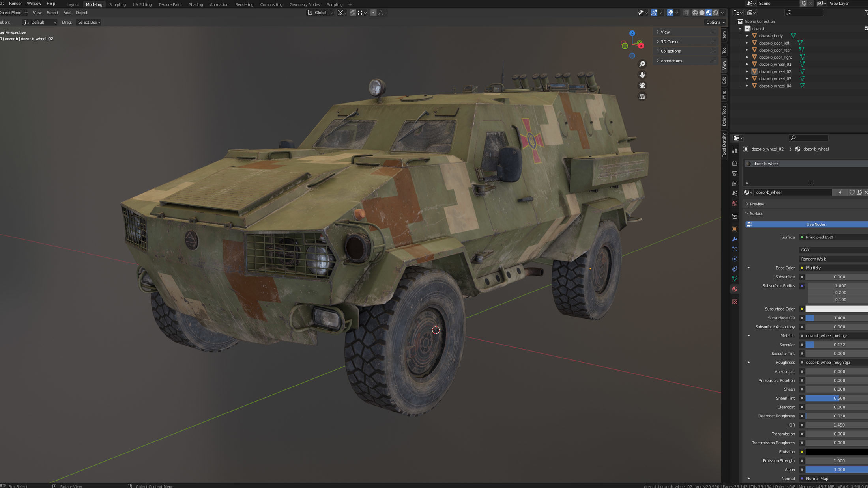Open the World properties globe icon

tap(735, 203)
